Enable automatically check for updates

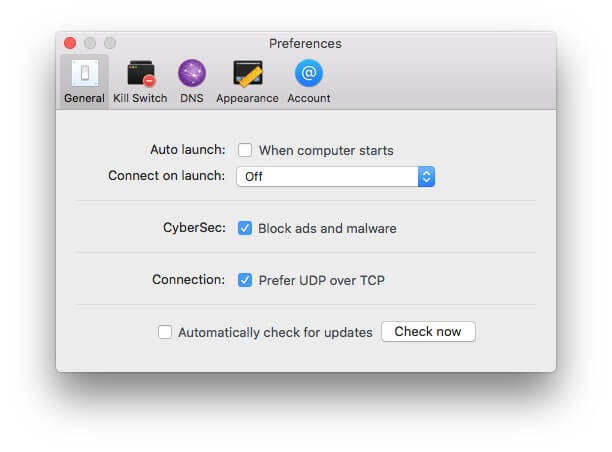tap(165, 332)
